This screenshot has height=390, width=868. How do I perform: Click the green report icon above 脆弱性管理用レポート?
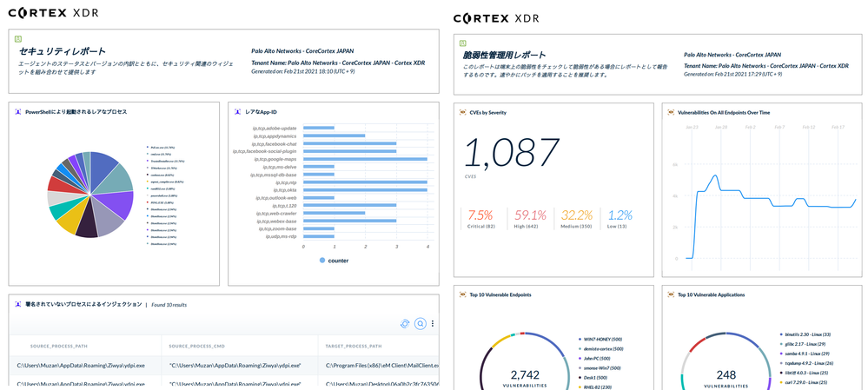tap(463, 43)
